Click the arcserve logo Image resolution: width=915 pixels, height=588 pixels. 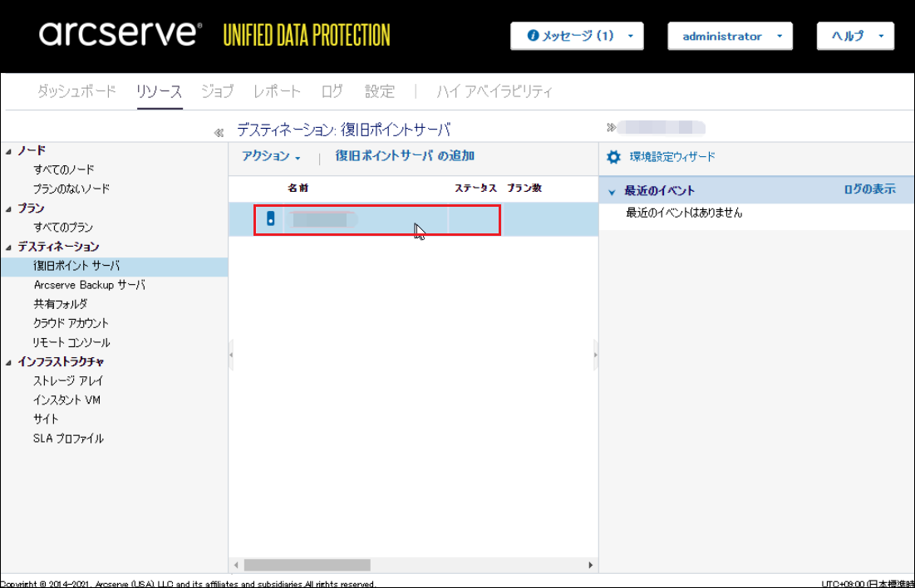click(121, 33)
